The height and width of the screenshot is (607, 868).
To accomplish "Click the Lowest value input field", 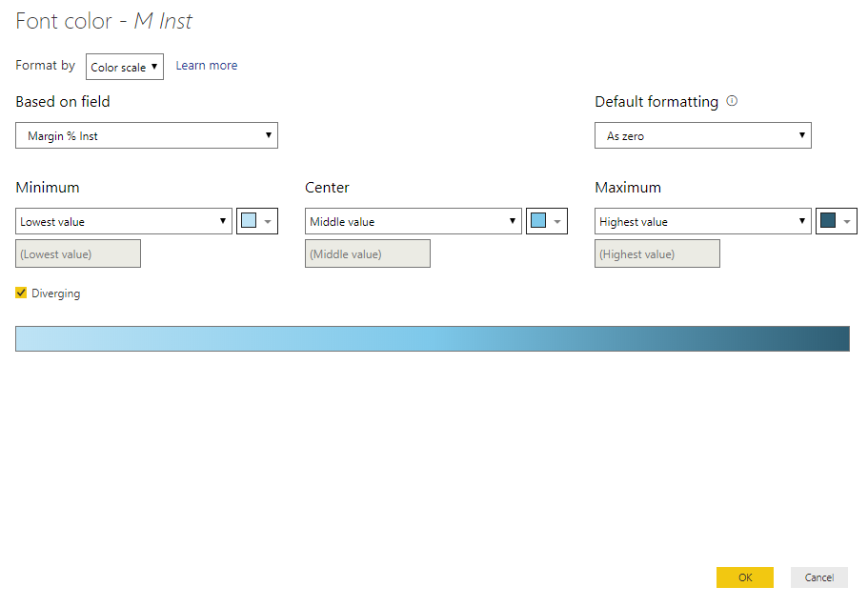I will click(77, 253).
